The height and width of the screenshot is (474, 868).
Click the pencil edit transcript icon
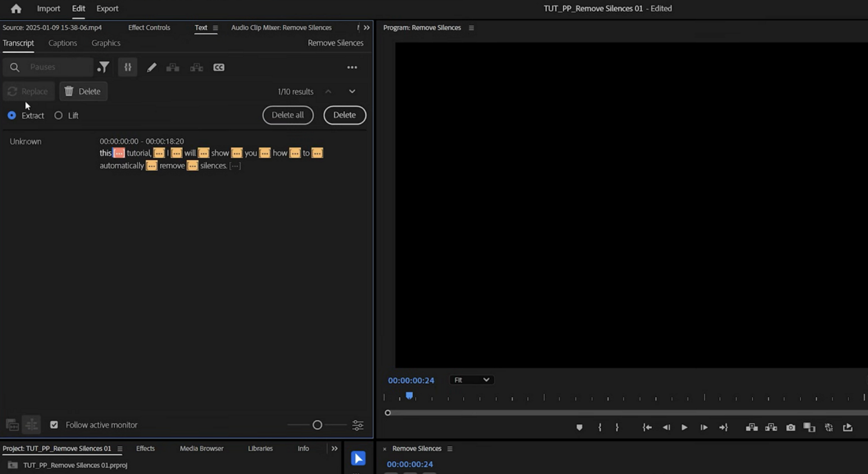(152, 67)
